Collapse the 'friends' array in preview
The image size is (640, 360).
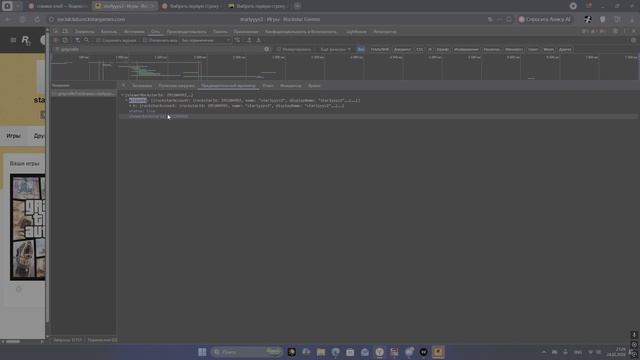pos(127,100)
